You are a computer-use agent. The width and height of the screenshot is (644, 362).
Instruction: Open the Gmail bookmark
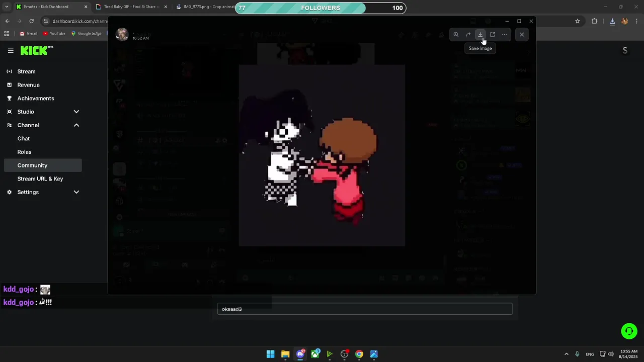pos(28,34)
